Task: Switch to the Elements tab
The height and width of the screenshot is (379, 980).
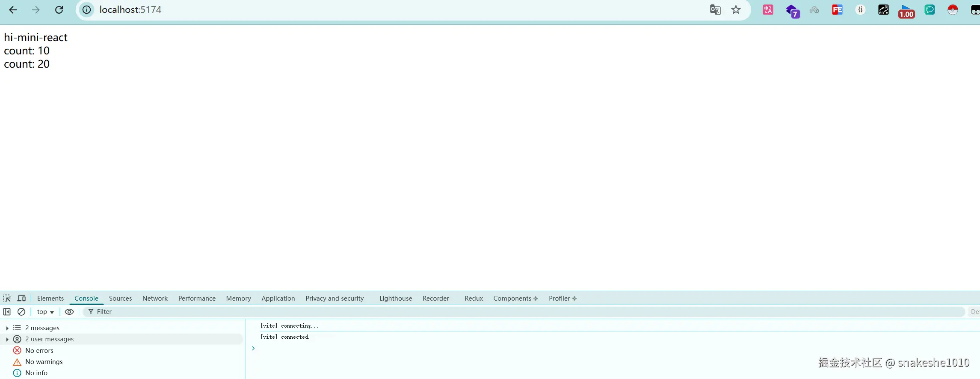Action: 50,298
